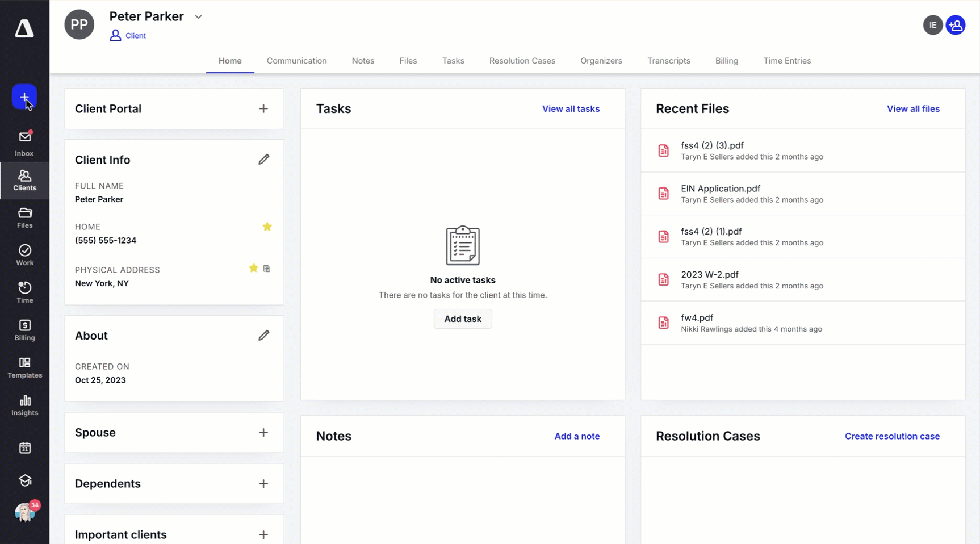Click the Add task button
The height and width of the screenshot is (544, 980).
pyautogui.click(x=462, y=319)
